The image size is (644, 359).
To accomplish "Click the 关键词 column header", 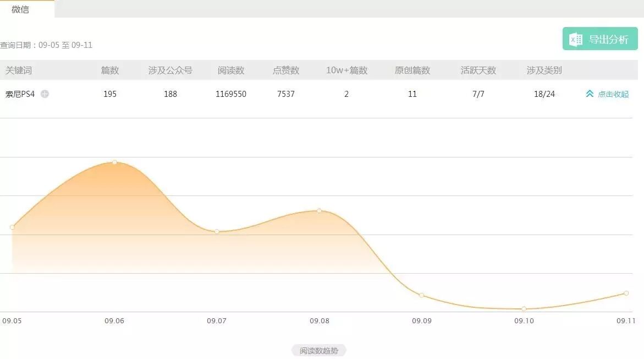I will point(19,70).
